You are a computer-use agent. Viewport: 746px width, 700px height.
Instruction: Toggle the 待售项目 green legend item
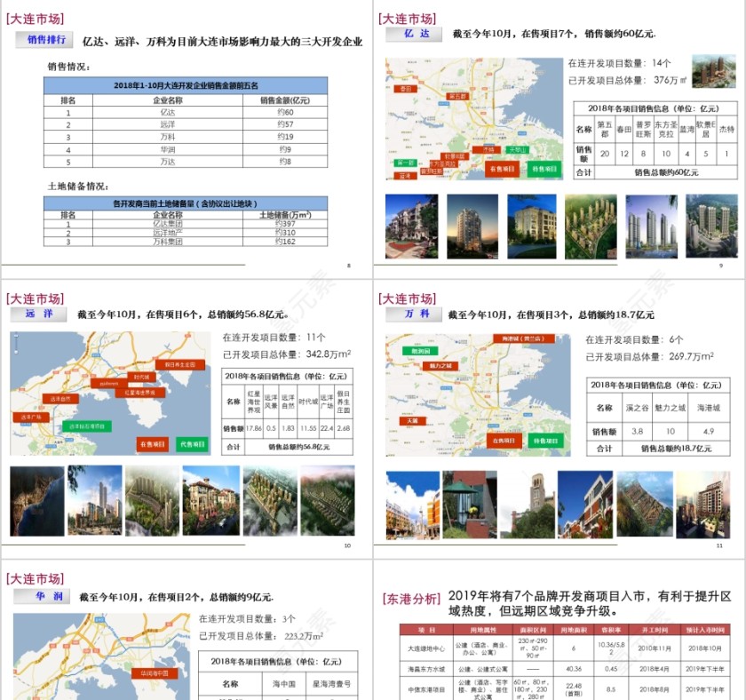point(544,167)
